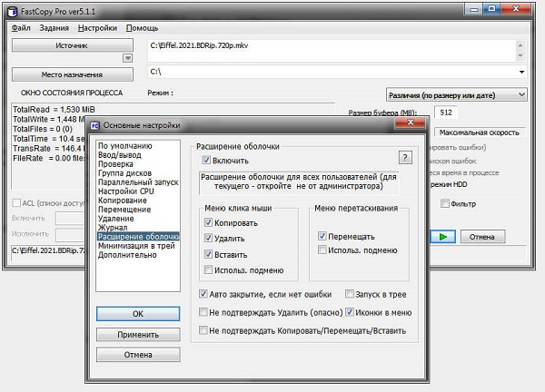Open source history dropdown arrow below Источник
545x392 pixels.
[128, 58]
